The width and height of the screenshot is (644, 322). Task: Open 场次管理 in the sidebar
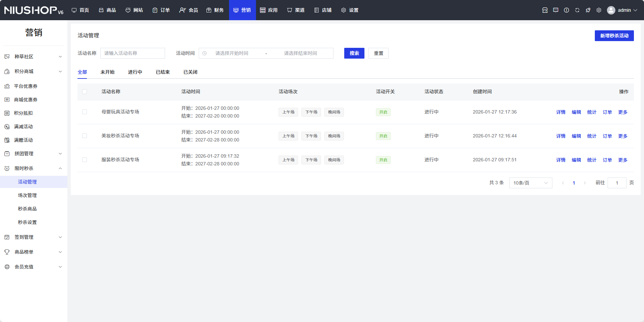[x=27, y=195]
